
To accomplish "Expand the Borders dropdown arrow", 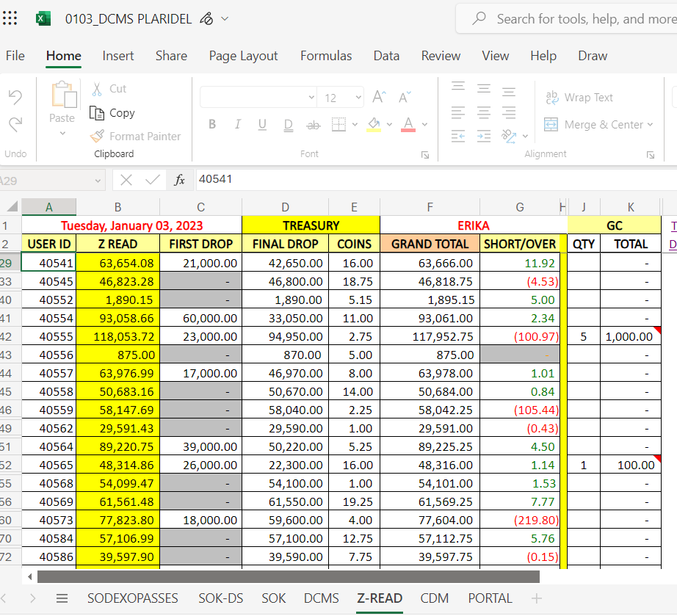I will [355, 125].
